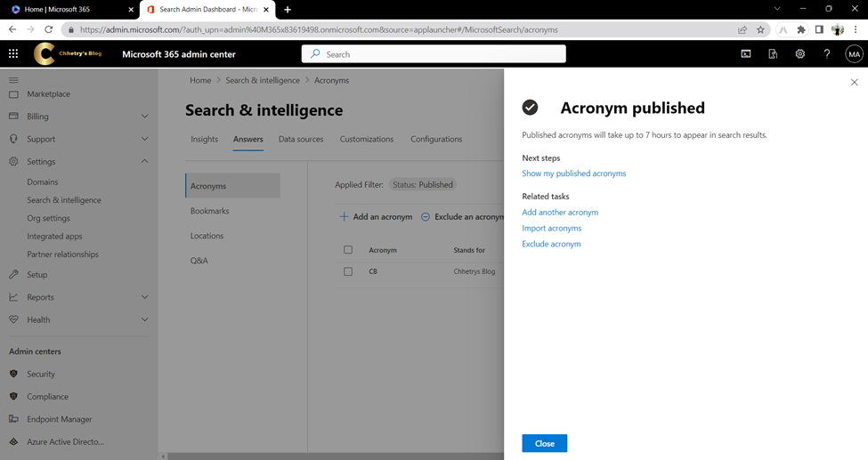Open MA account avatar
This screenshot has width=868, height=460.
tap(854, 54)
